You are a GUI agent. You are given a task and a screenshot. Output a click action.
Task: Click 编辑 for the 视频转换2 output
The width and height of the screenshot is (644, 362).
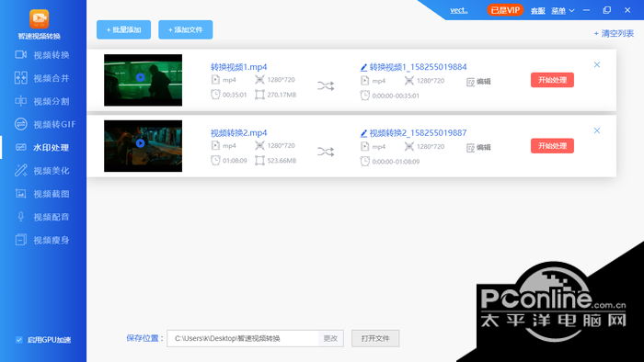click(479, 148)
